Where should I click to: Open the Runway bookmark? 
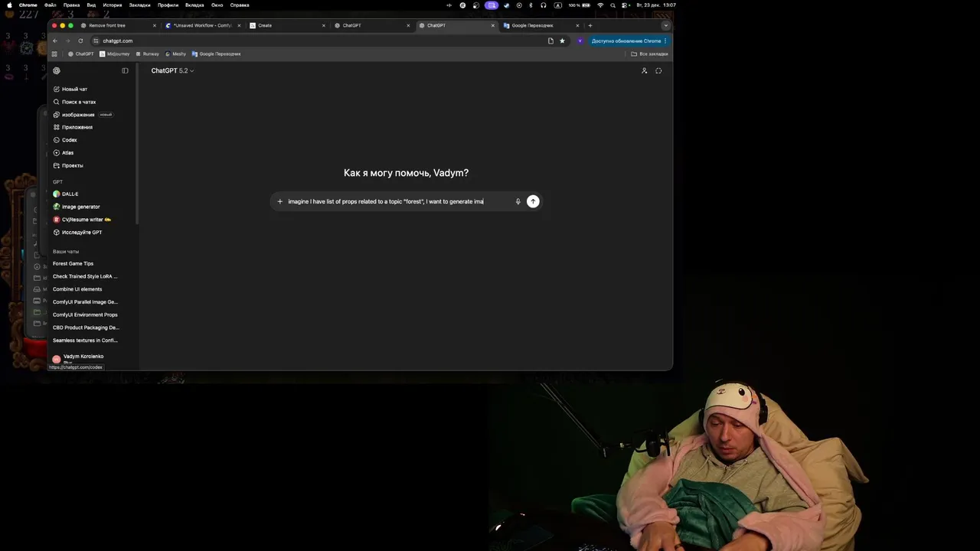click(148, 54)
